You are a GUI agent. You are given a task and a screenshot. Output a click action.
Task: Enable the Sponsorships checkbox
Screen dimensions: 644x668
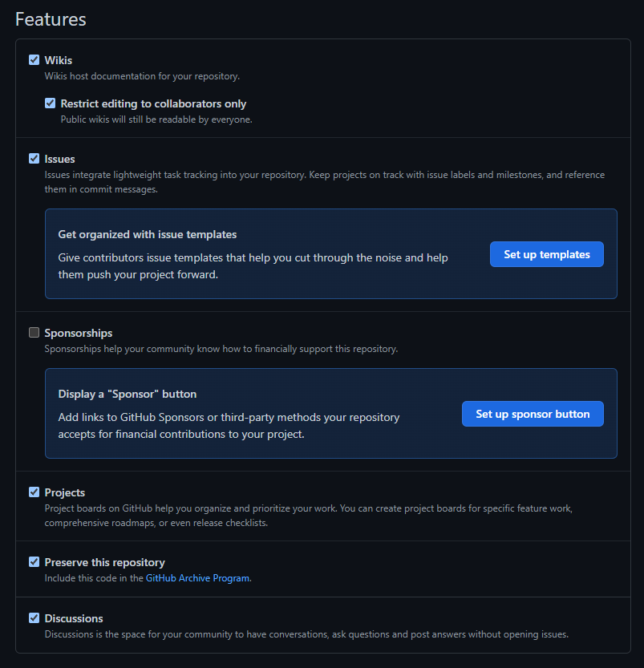pyautogui.click(x=34, y=333)
